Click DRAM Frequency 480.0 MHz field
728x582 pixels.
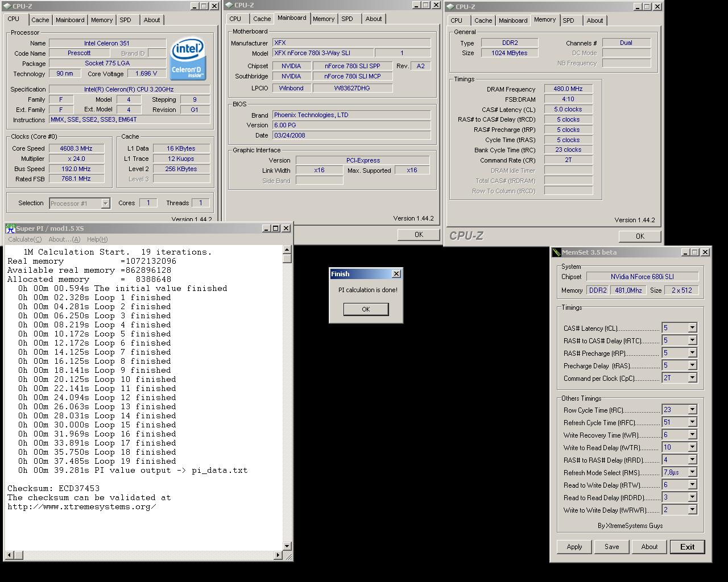click(x=568, y=89)
